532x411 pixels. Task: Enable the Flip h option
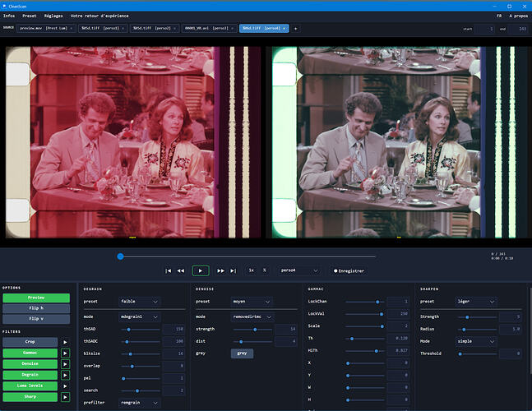click(x=36, y=308)
